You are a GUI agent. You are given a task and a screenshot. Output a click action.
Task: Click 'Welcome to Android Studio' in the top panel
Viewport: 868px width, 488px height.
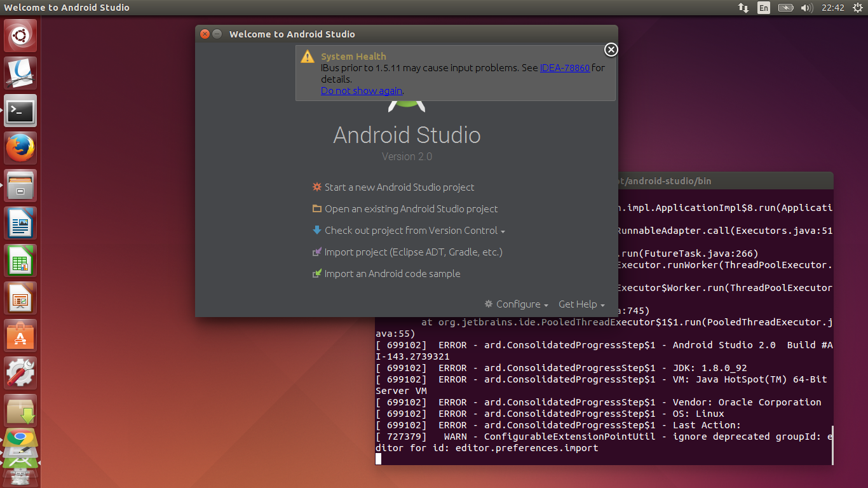[x=67, y=8]
